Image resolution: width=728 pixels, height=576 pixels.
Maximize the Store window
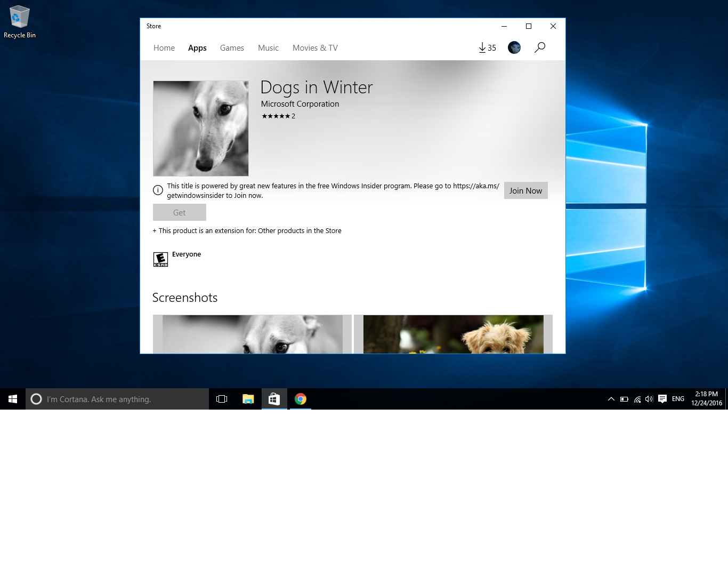click(529, 26)
